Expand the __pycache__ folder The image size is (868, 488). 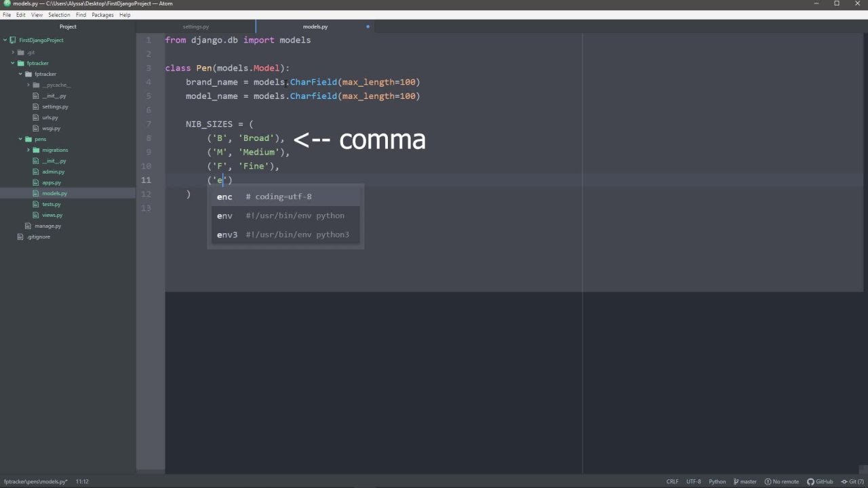[x=28, y=85]
